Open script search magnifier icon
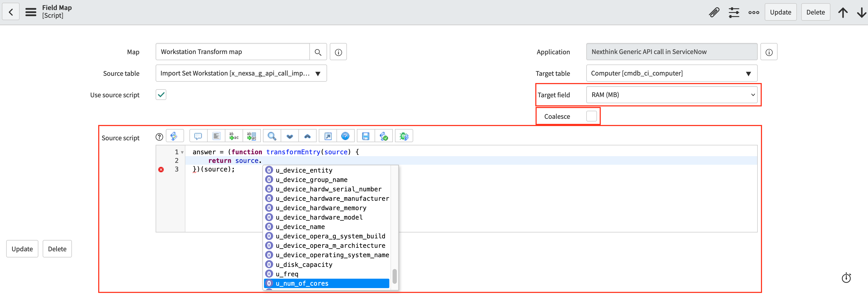The height and width of the screenshot is (294, 868). (x=272, y=136)
